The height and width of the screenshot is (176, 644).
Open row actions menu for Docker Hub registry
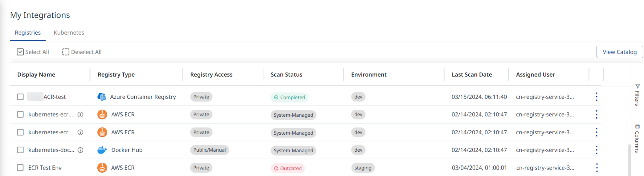pos(596,150)
